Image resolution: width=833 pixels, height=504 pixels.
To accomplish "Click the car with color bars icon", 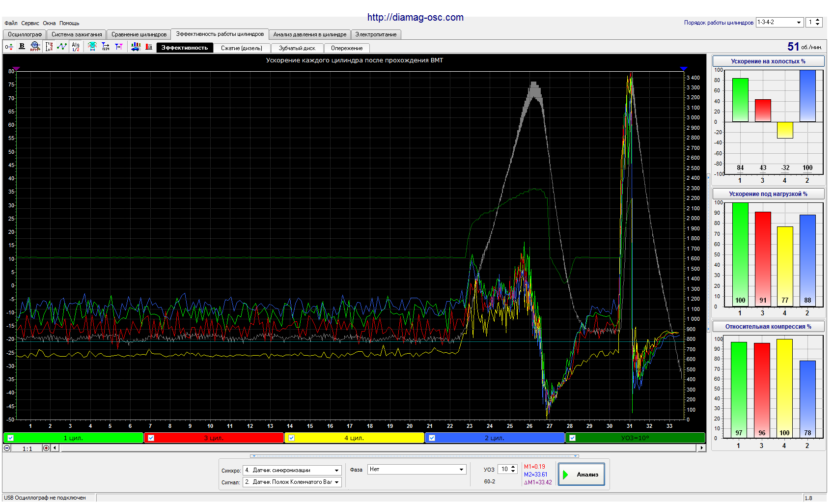I will 136,47.
